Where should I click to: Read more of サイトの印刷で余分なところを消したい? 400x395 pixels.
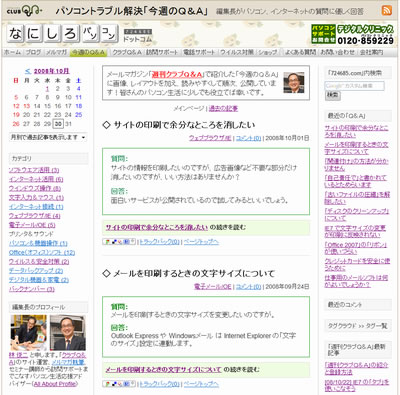[x=157, y=227]
